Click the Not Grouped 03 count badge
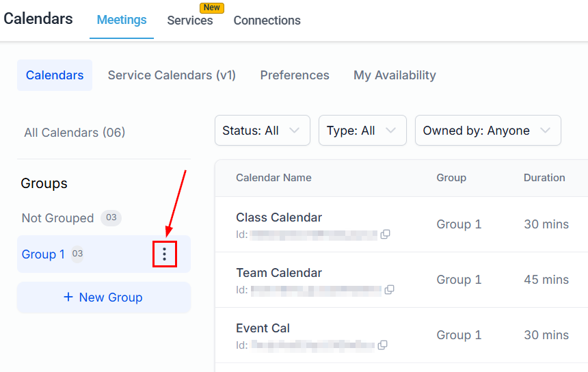Screen dimensions: 588x372 (111, 217)
